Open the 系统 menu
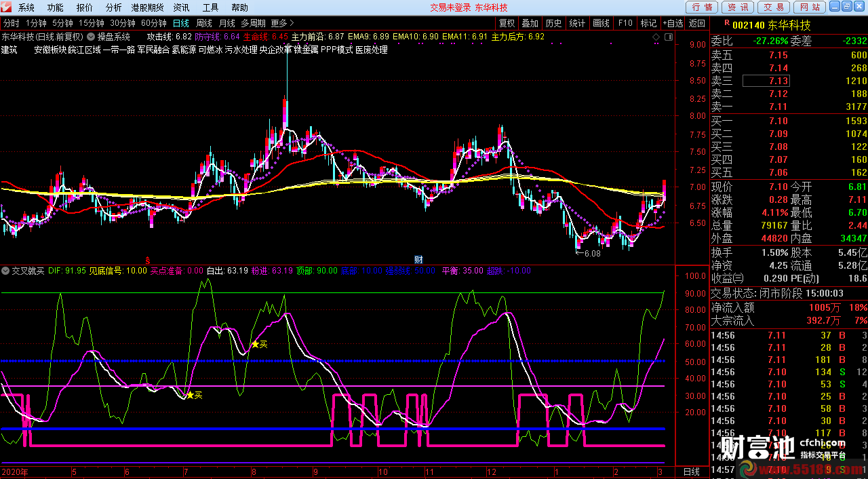The width and height of the screenshot is (868, 479). point(26,7)
